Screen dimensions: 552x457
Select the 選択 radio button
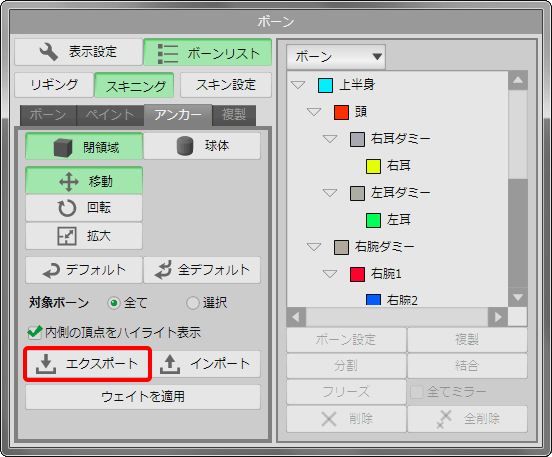pyautogui.click(x=193, y=303)
